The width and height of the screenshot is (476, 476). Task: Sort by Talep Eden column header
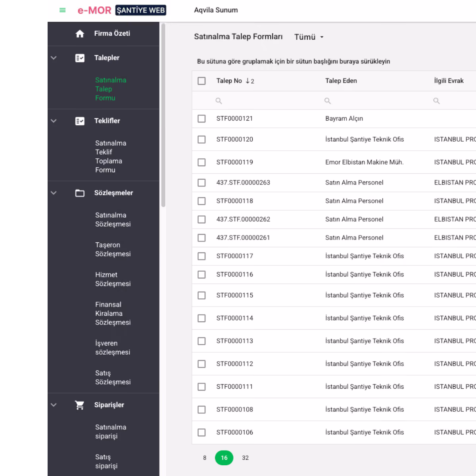click(x=341, y=81)
